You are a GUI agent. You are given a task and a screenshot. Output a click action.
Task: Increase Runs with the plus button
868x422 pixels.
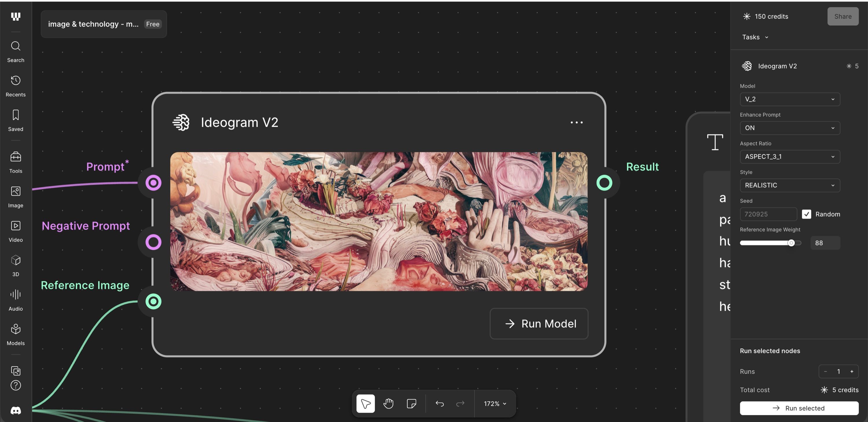click(x=852, y=371)
